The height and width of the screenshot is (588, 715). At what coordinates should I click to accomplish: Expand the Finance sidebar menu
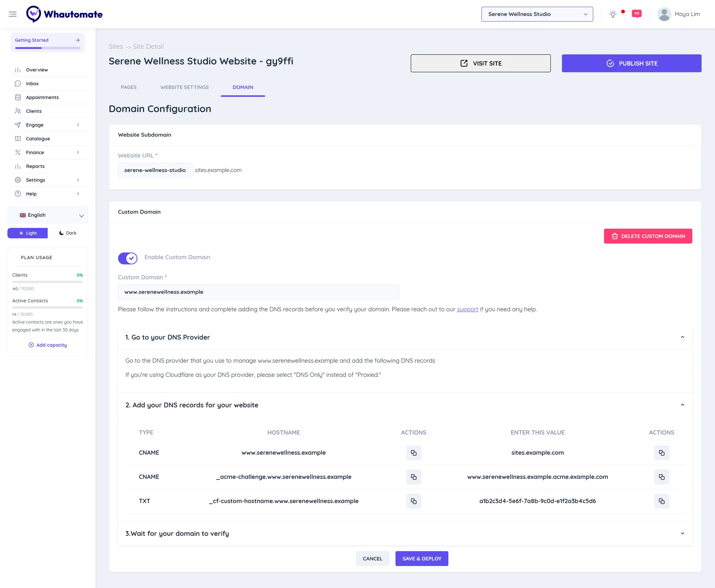tap(48, 152)
